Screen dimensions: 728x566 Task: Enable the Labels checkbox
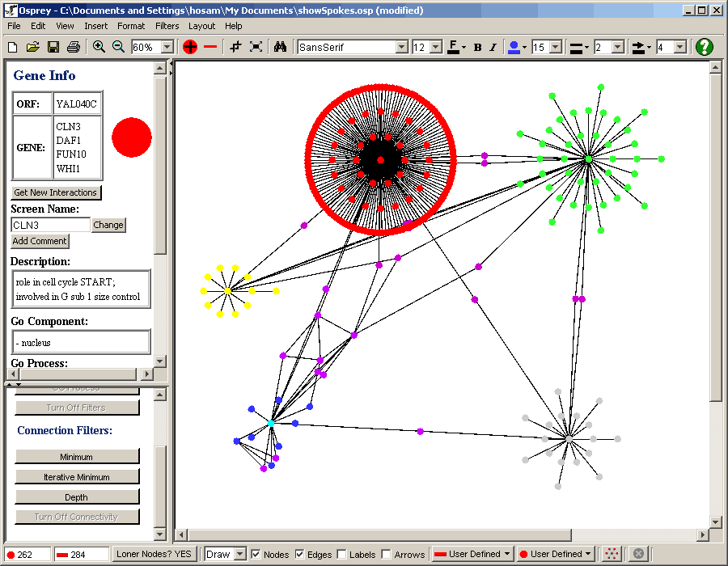click(341, 554)
